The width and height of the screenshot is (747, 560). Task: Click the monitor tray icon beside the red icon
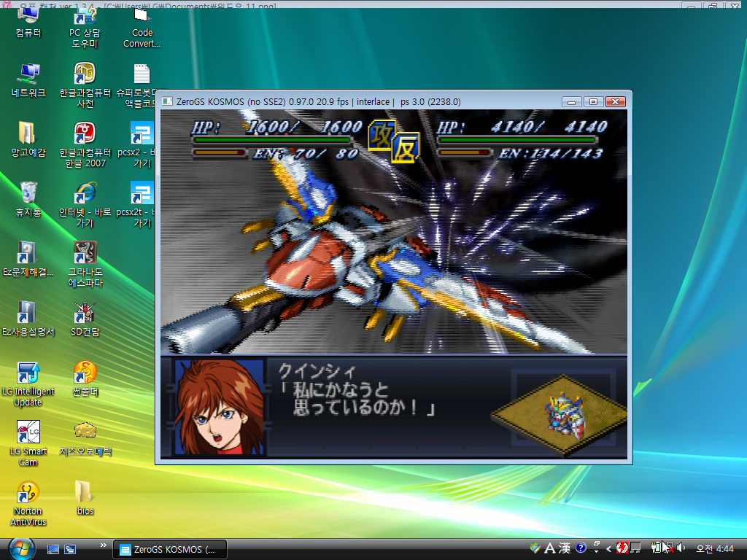[x=635, y=548]
